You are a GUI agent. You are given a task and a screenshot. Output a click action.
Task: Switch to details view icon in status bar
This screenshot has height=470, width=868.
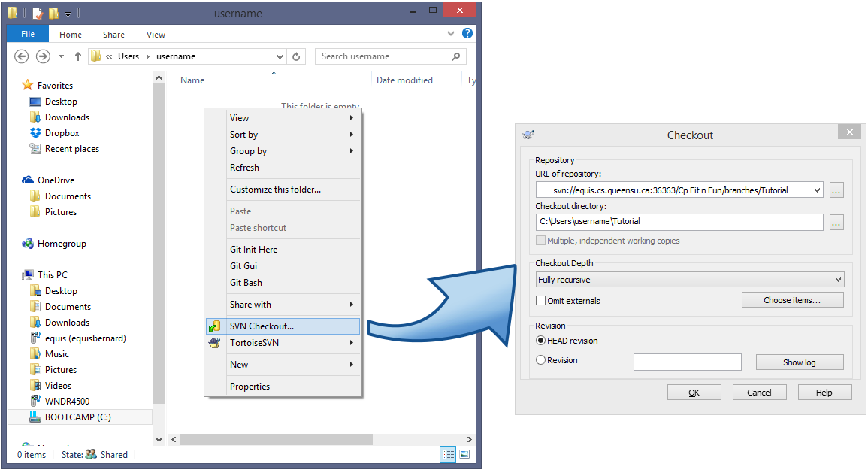click(449, 454)
